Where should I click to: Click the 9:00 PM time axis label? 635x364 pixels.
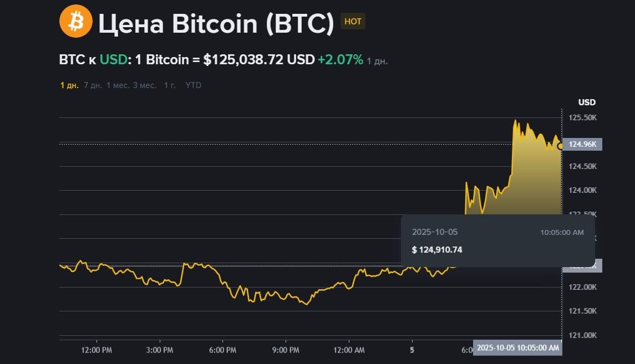point(286,350)
